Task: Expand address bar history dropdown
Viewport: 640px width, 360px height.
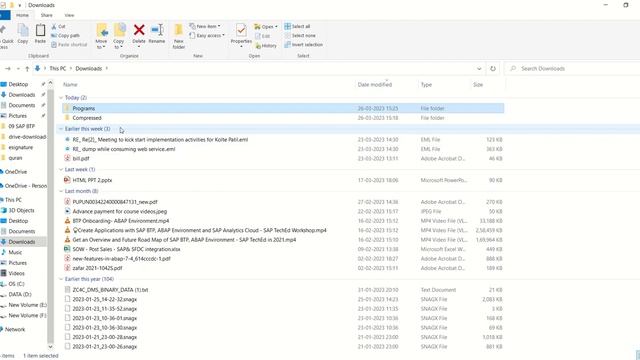Action: pyautogui.click(x=479, y=69)
